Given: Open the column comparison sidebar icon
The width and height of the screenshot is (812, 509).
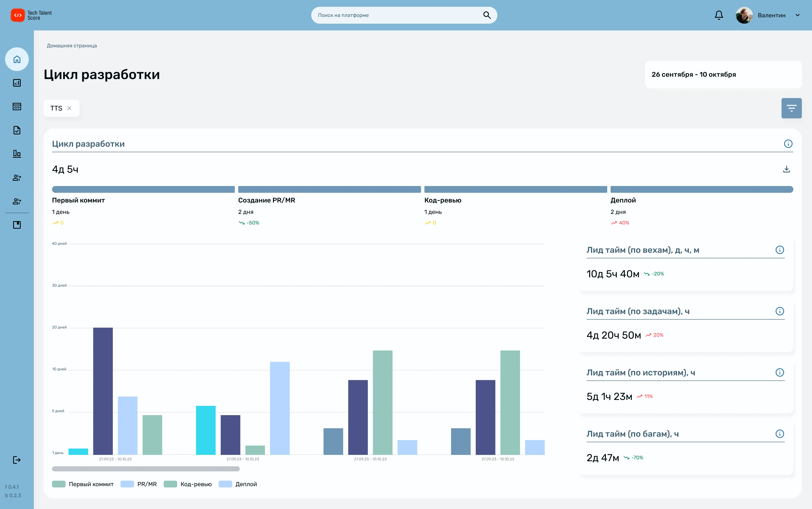Looking at the screenshot, I should pos(17,154).
